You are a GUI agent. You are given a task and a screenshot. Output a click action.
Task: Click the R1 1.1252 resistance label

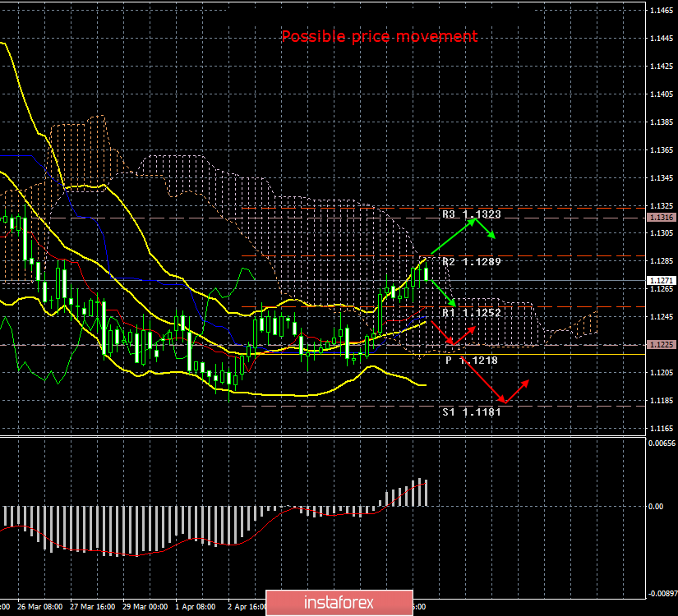pyautogui.click(x=472, y=313)
